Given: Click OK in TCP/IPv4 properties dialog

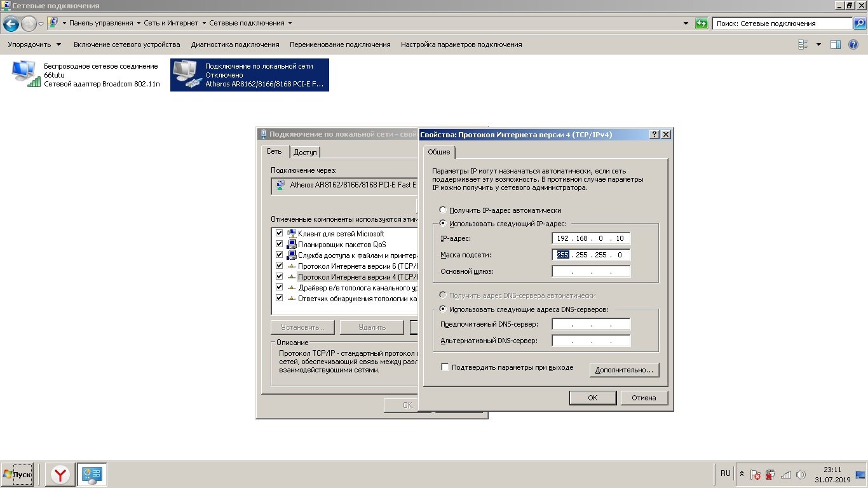Looking at the screenshot, I should (x=592, y=398).
